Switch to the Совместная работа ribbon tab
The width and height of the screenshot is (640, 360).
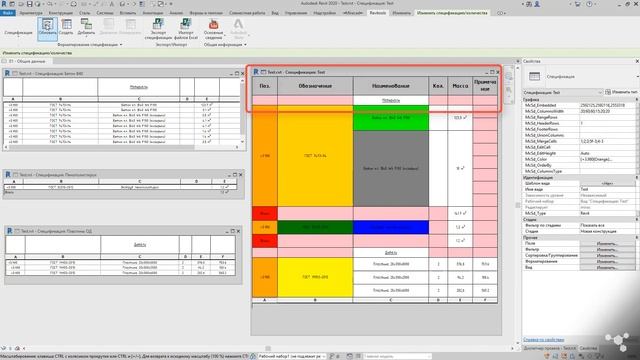[247, 13]
